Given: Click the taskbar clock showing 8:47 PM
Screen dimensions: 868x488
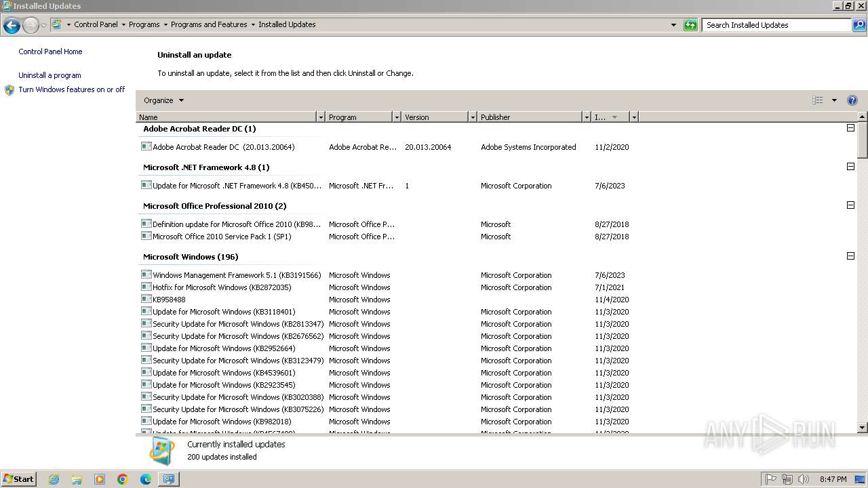Looking at the screenshot, I should coord(833,479).
